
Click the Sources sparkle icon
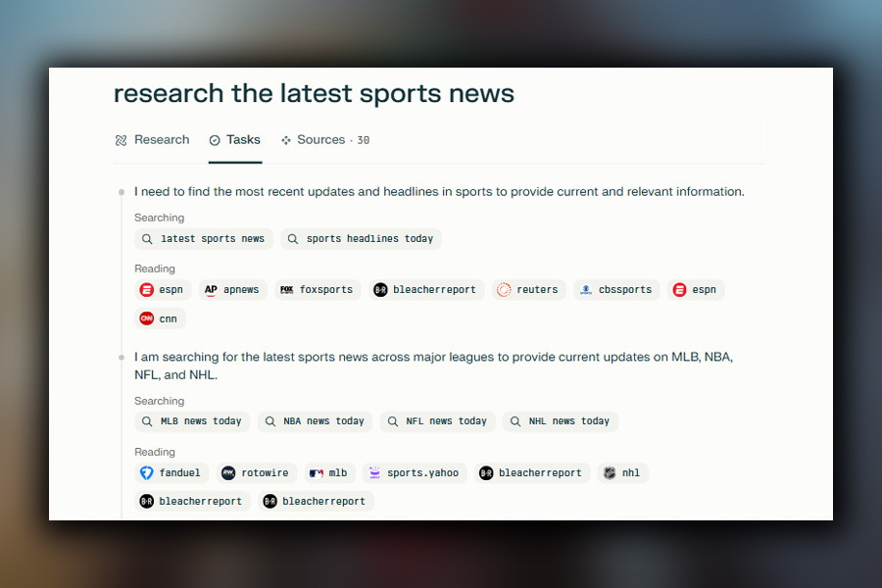[286, 140]
